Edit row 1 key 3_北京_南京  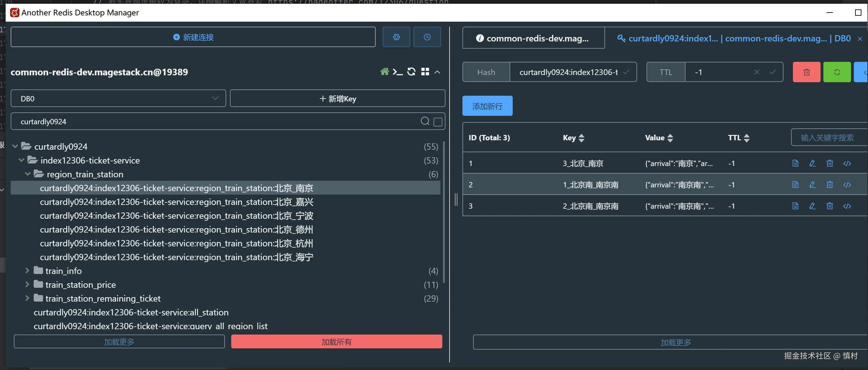click(x=812, y=164)
